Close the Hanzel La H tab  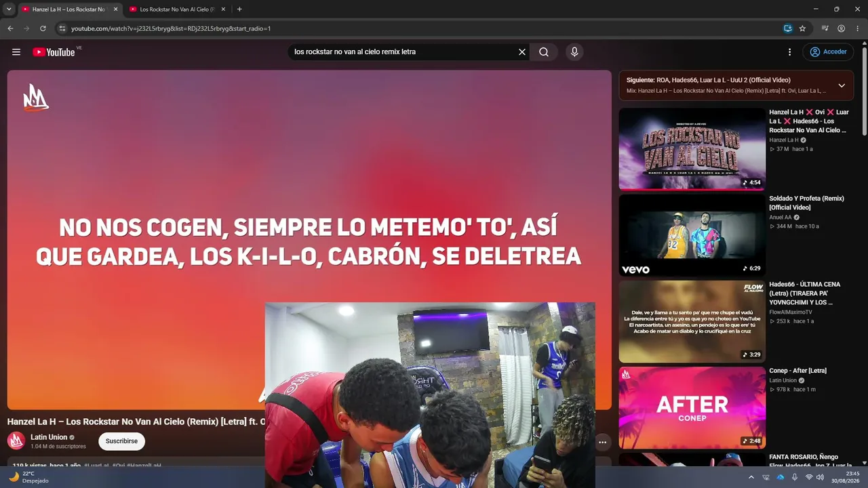click(115, 9)
